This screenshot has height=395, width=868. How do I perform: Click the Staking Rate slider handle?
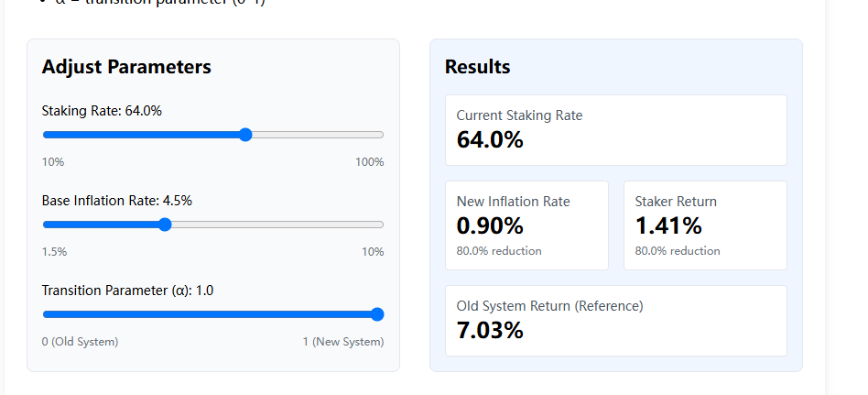click(x=244, y=135)
